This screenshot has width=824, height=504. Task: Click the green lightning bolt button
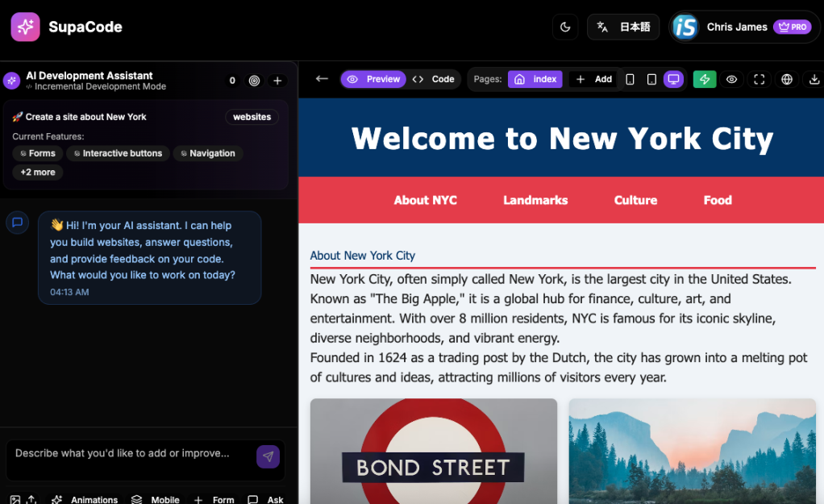coord(705,79)
